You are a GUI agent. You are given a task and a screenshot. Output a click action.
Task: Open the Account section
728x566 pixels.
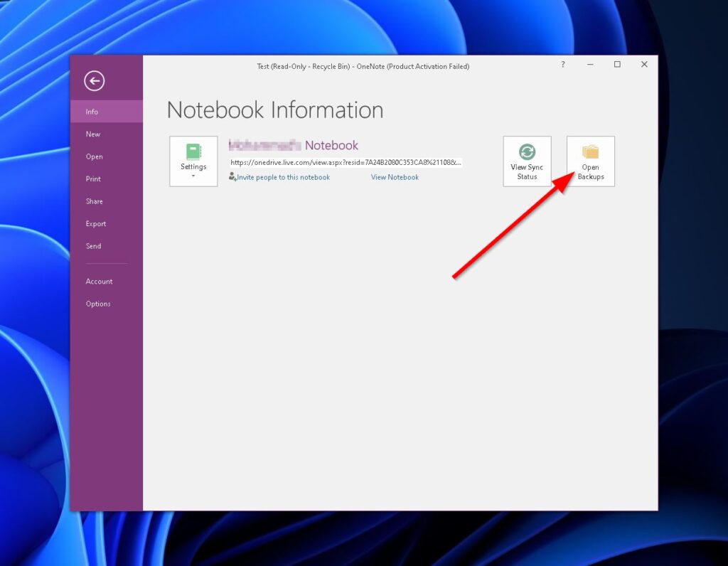point(99,281)
